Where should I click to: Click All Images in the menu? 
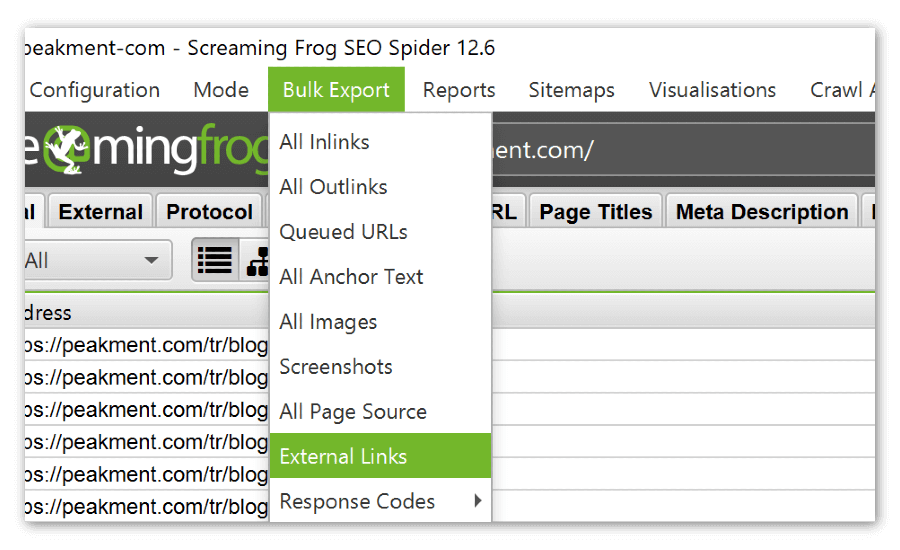pos(328,322)
